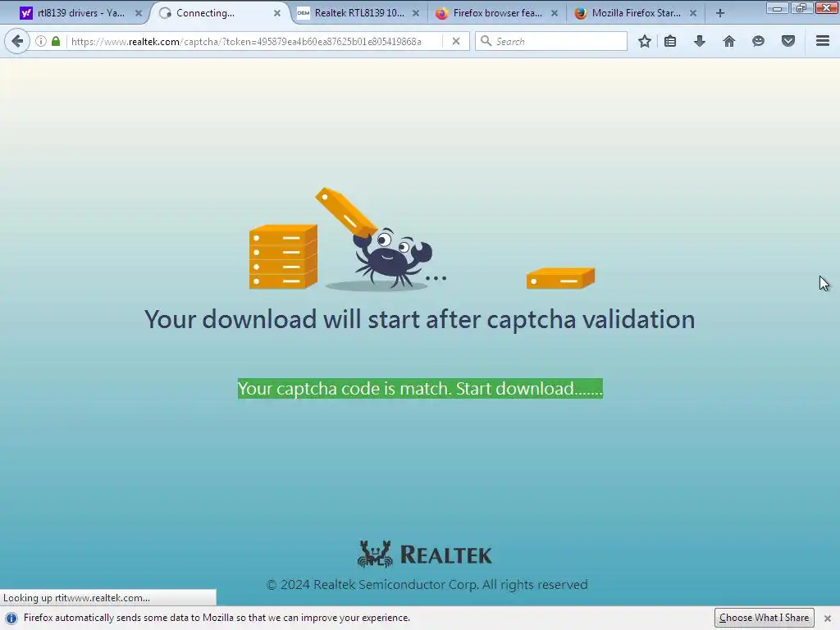Stop loading with the address bar X
The width and height of the screenshot is (840, 630).
click(x=456, y=41)
